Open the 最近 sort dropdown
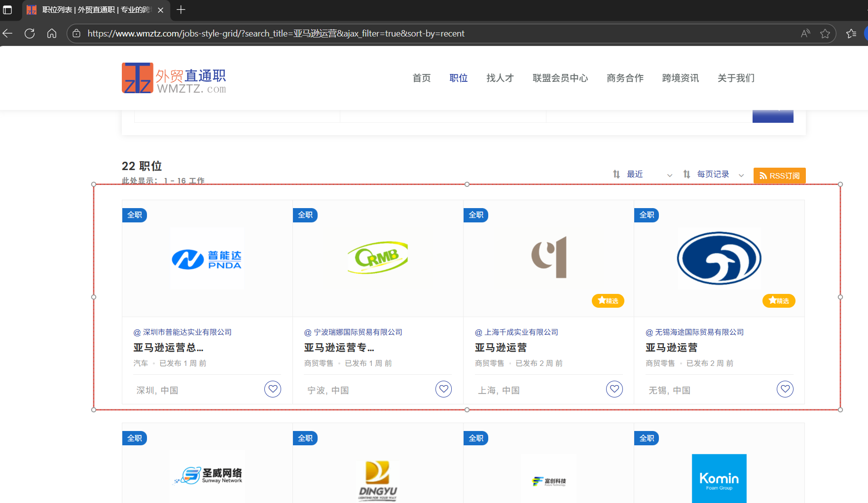 pyautogui.click(x=643, y=175)
